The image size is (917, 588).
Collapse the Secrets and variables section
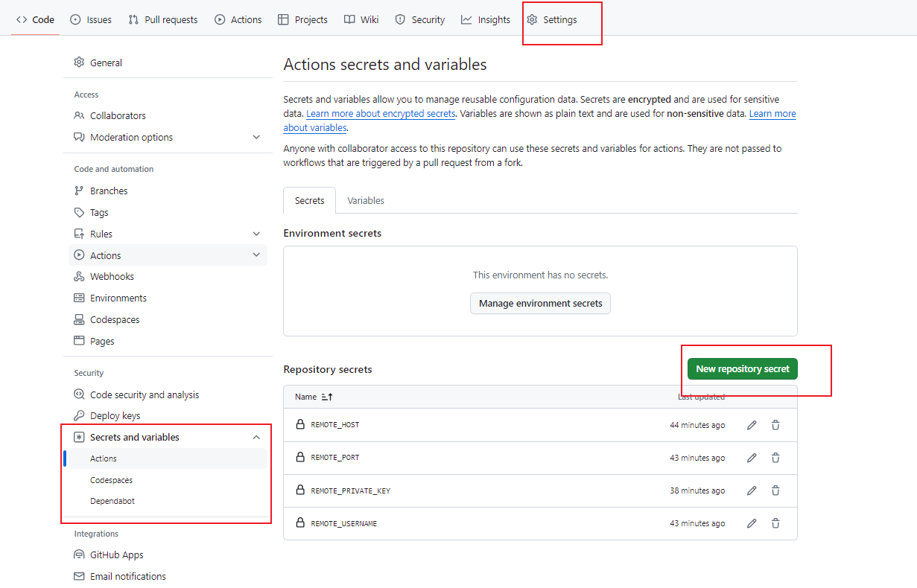click(x=256, y=437)
